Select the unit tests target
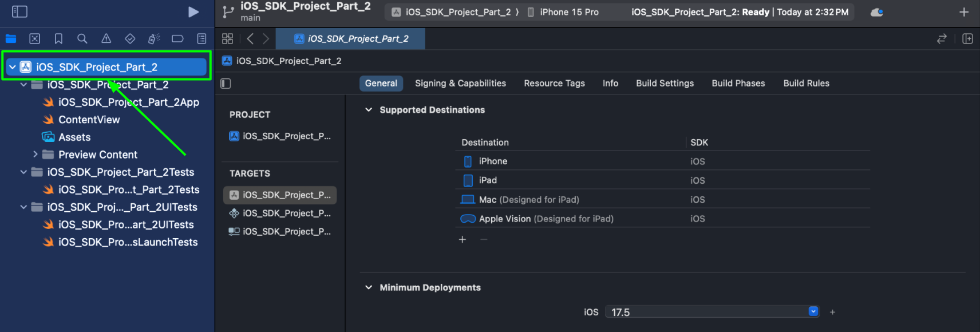Screen dimensions: 980x332 [x=280, y=214]
